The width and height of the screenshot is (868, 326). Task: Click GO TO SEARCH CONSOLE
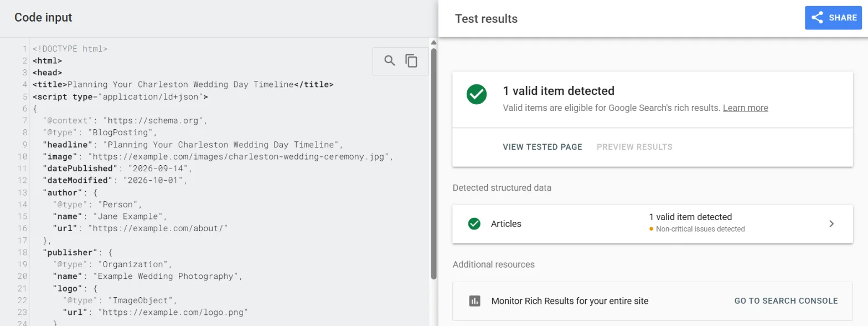(x=786, y=301)
